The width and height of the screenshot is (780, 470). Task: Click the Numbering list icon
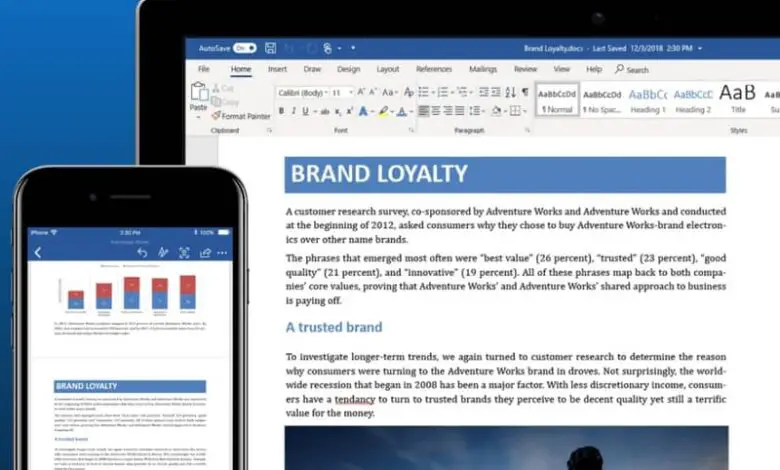point(443,92)
